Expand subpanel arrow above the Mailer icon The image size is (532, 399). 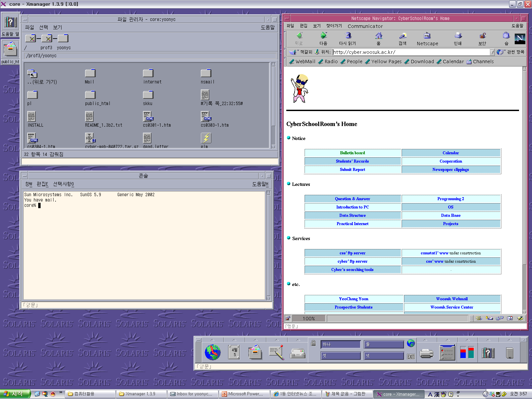click(x=298, y=340)
